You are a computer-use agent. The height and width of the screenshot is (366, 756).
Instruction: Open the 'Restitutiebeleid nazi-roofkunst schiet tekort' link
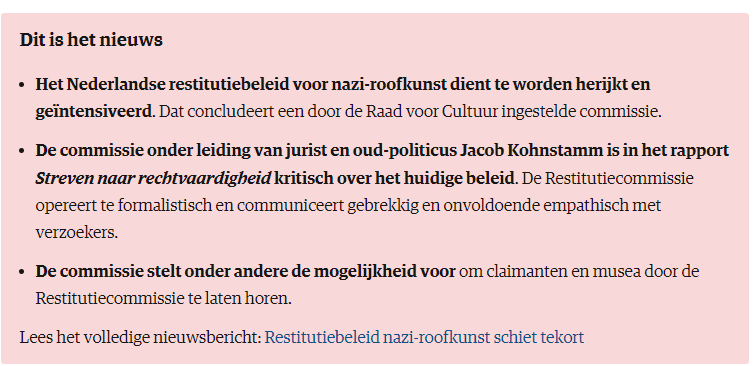click(424, 337)
